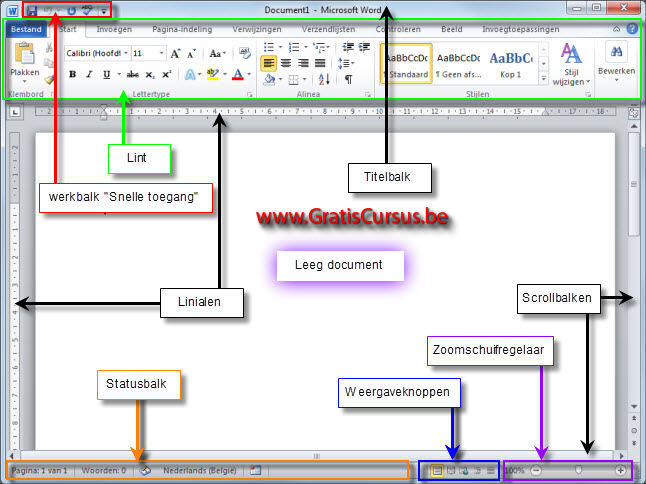This screenshot has width=646, height=484.
Task: Toggle subscript formatting
Action: (x=150, y=75)
